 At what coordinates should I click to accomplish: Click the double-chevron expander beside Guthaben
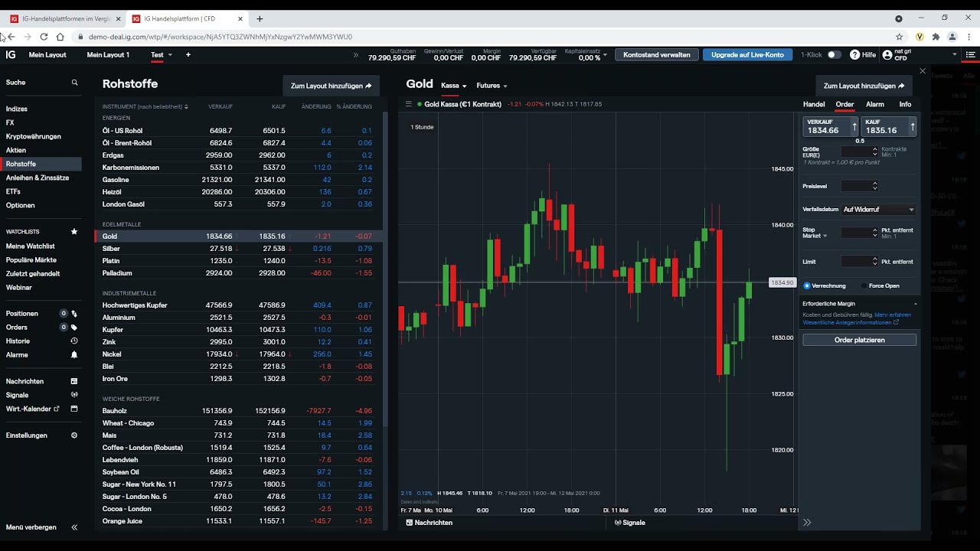coord(355,55)
